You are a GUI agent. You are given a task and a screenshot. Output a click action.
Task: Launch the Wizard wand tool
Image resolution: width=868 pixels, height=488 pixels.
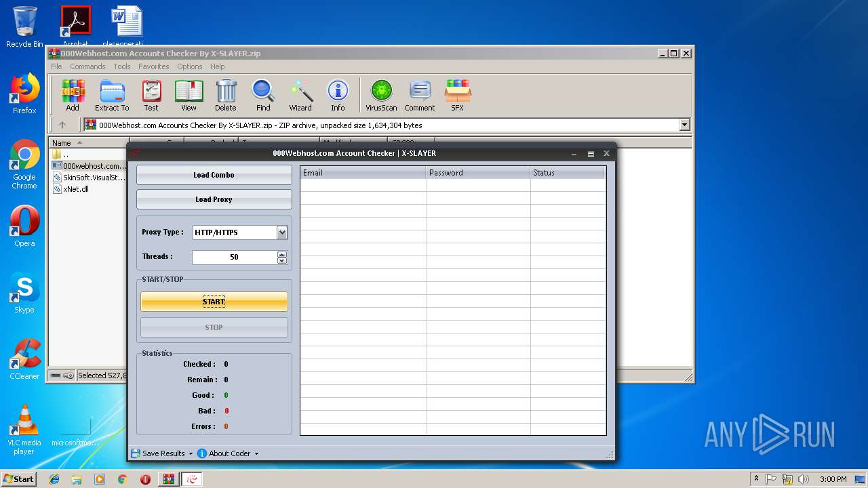point(300,96)
